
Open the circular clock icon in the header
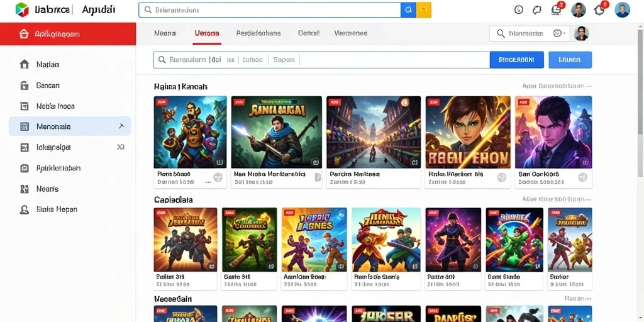(519, 10)
